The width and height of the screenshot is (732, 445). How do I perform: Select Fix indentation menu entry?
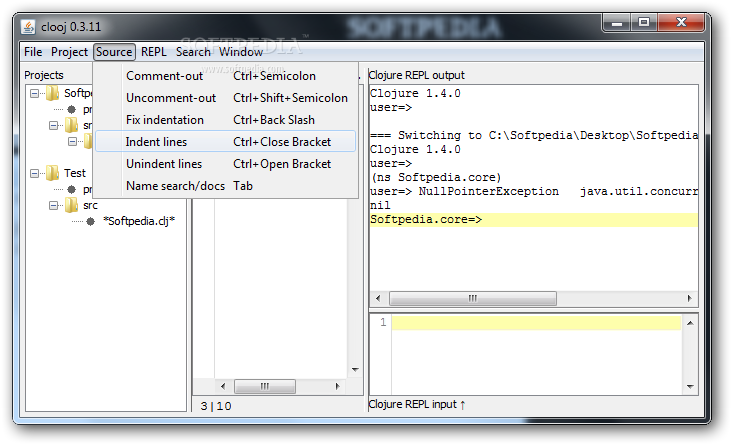coord(225,120)
